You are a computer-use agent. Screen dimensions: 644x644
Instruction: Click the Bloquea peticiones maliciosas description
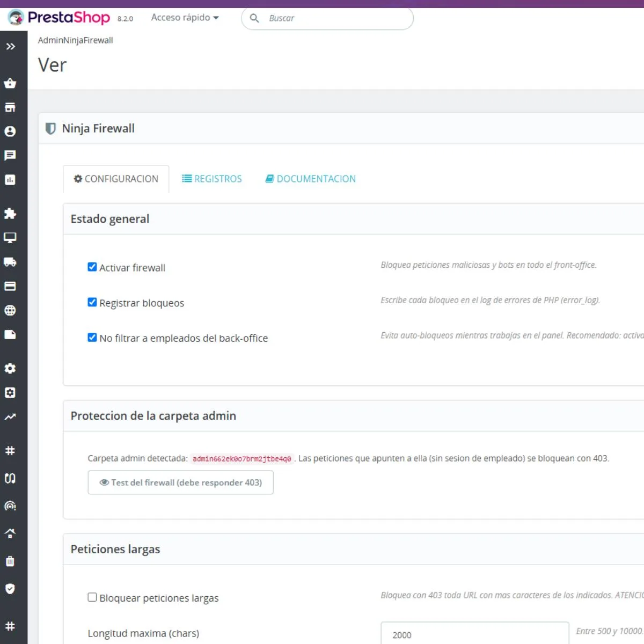489,265
